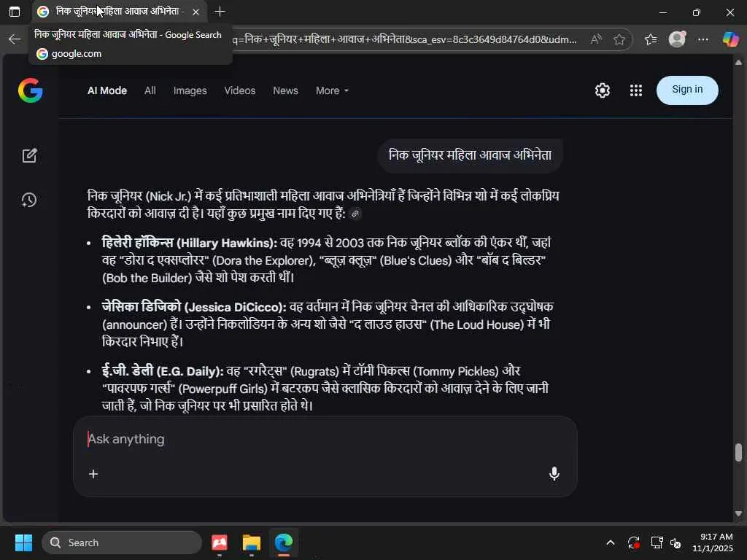Switch to AI Mode tab

point(107,90)
